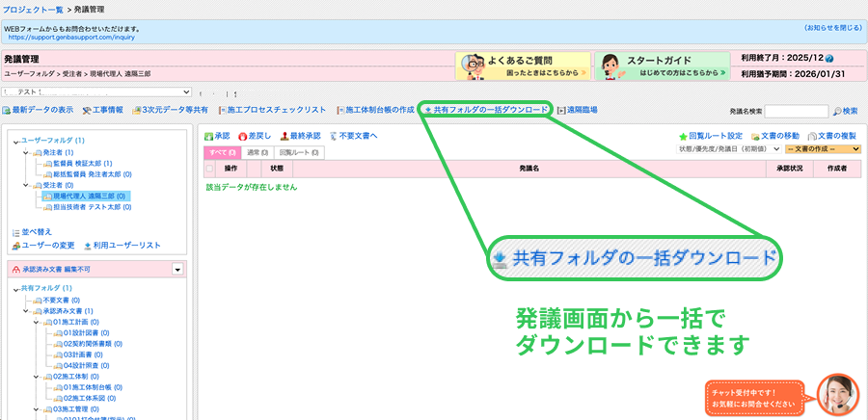The image size is (868, 420).
Task: Select 01設計図書 folder in the tree
Action: (88, 332)
